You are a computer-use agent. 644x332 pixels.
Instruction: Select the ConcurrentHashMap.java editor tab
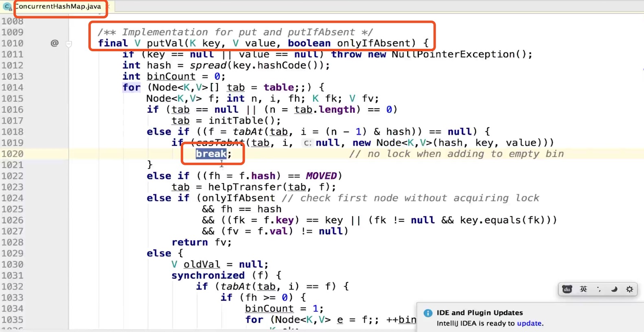[58, 7]
